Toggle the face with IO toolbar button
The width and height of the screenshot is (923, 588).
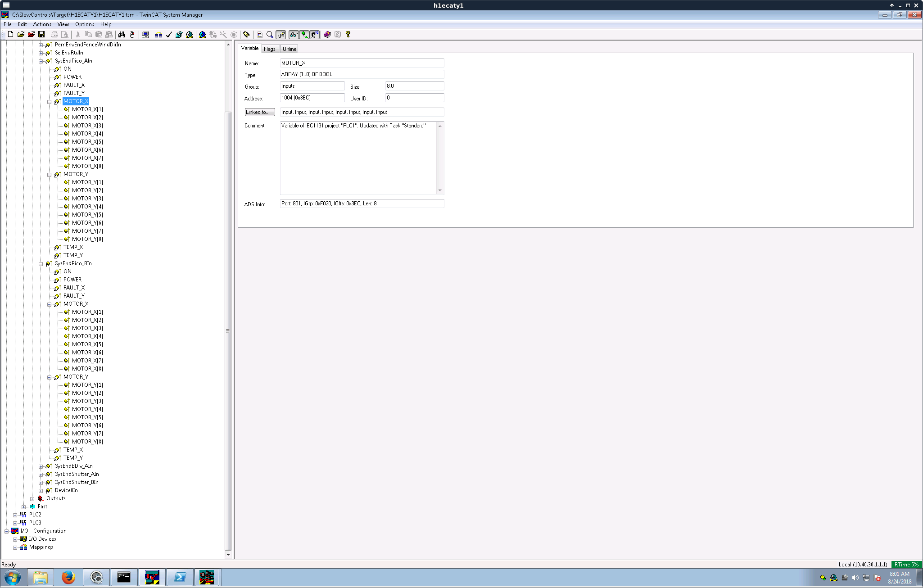315,35
